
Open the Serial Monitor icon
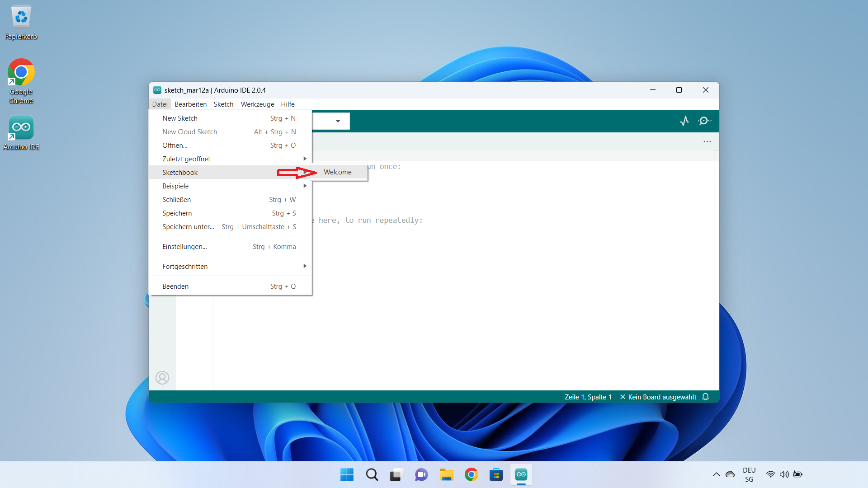[704, 121]
